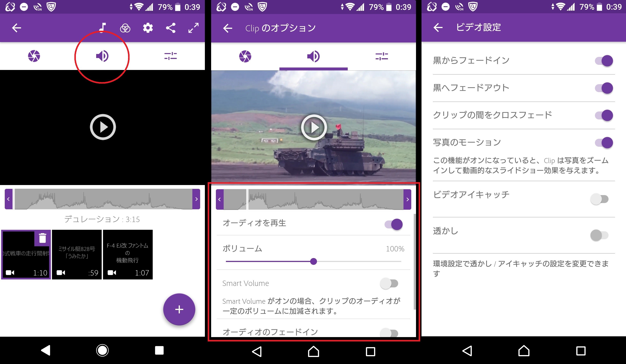
Task: Click the left chevron handle on the Clip options waveform
Action: point(220,199)
